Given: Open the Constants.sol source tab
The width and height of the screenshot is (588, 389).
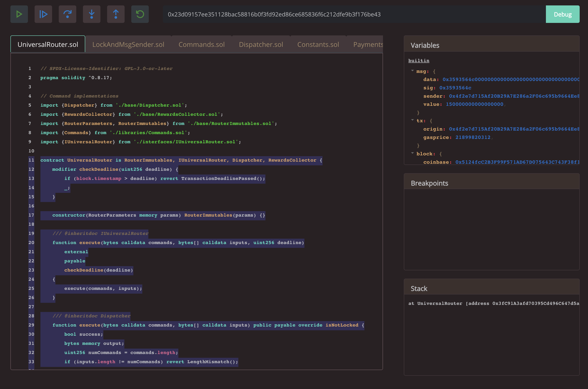Looking at the screenshot, I should click(x=318, y=44).
